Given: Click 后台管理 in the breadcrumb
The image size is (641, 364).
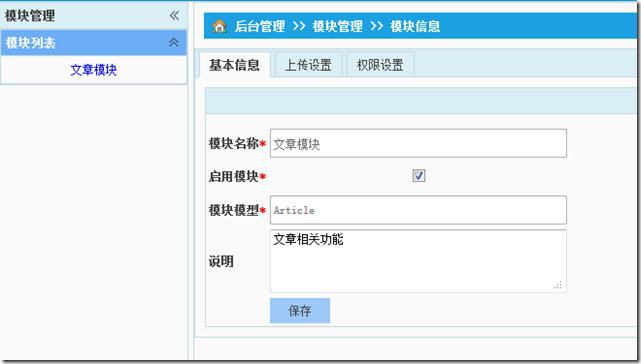Looking at the screenshot, I should 260,26.
